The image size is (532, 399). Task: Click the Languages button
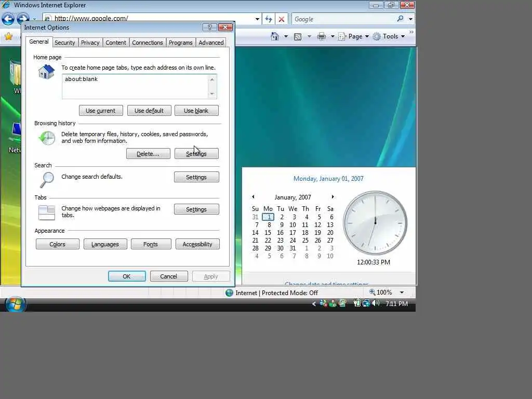tap(105, 244)
